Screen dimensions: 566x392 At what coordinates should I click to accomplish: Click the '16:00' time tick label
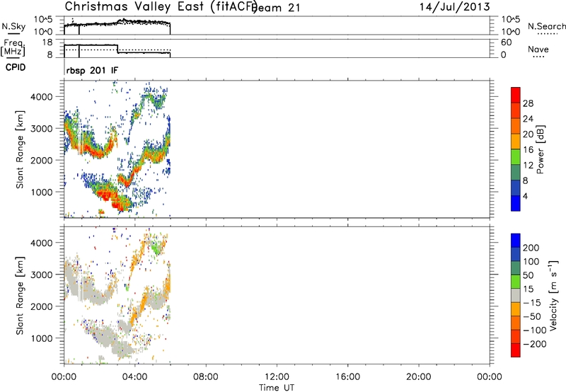point(347,377)
